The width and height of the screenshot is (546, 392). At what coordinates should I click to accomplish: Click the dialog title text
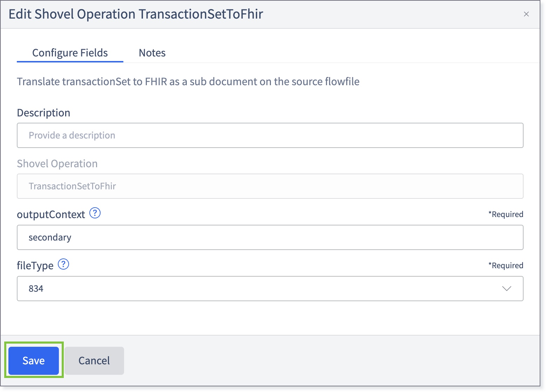(x=136, y=14)
